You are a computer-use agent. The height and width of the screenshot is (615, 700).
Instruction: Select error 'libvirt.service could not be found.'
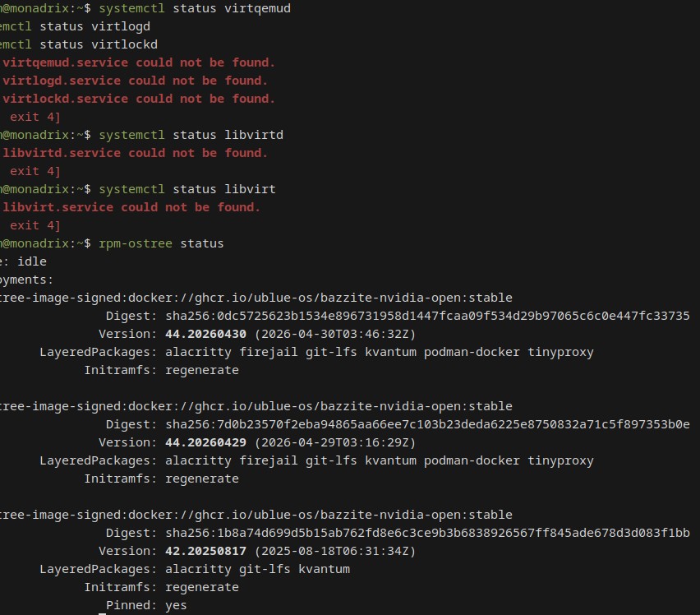[x=131, y=207]
